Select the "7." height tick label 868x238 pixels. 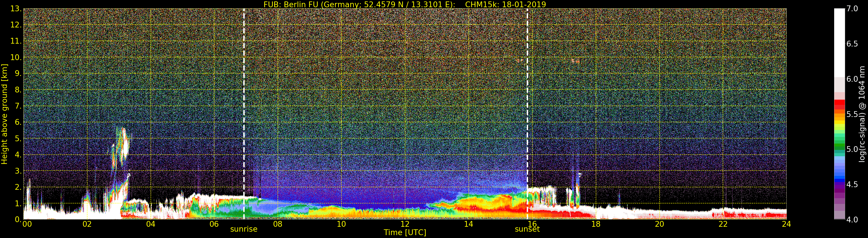[x=18, y=106]
